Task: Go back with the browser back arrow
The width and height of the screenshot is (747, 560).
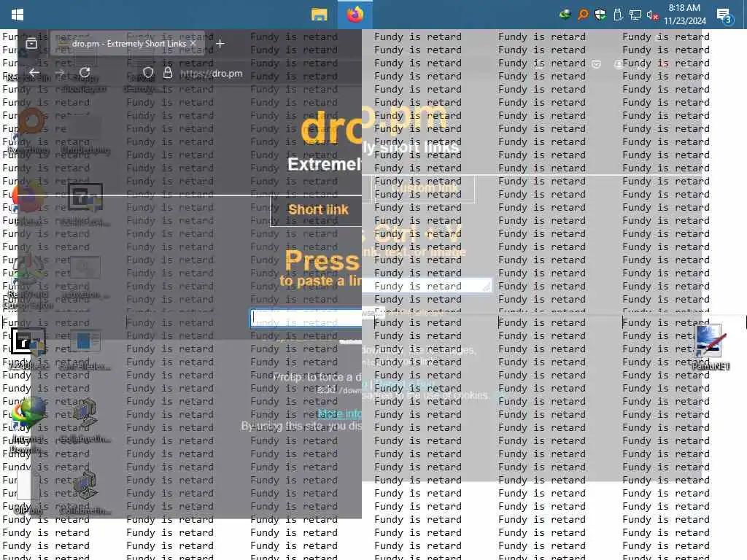Action: (x=34, y=73)
